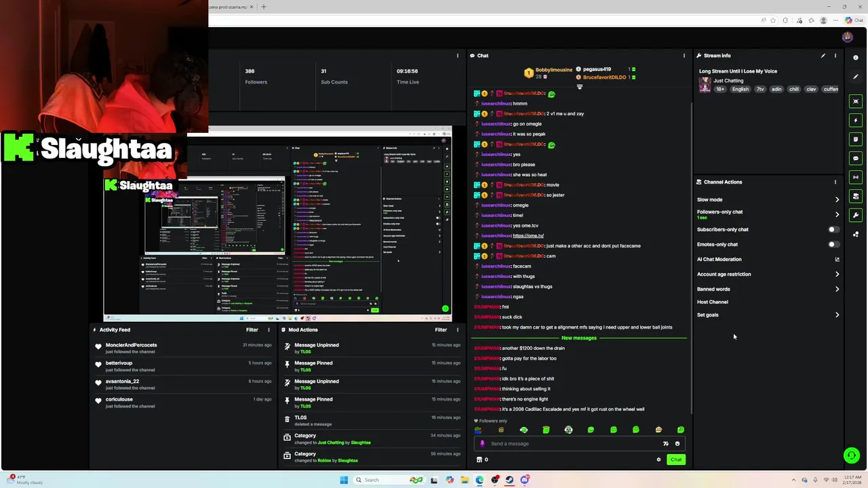The width and height of the screenshot is (868, 488).
Task: Jump to New messages divider in chat
Action: coord(579,338)
